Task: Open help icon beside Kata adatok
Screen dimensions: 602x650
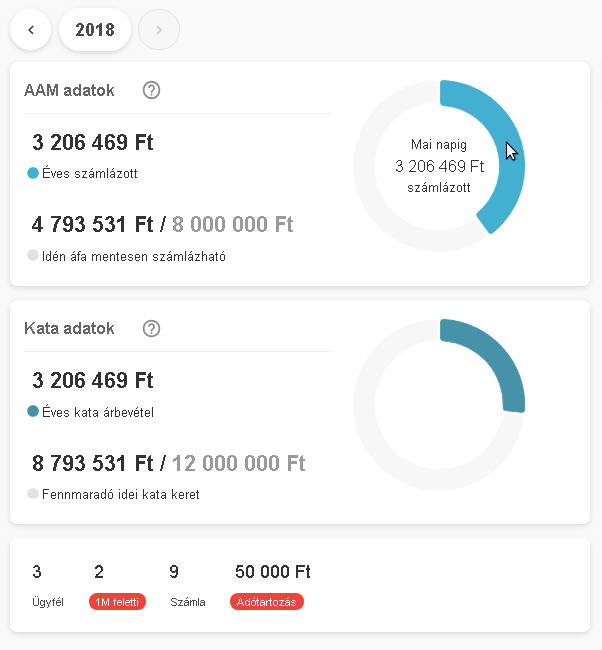Action: click(x=152, y=328)
